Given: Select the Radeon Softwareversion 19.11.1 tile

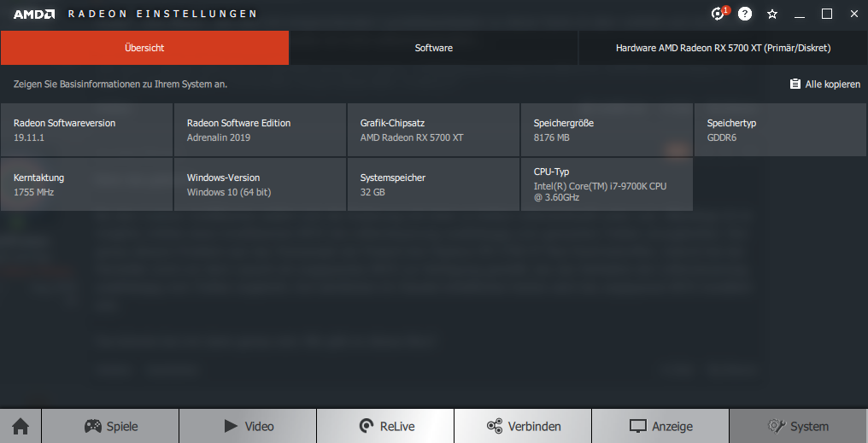Looking at the screenshot, I should point(86,130).
